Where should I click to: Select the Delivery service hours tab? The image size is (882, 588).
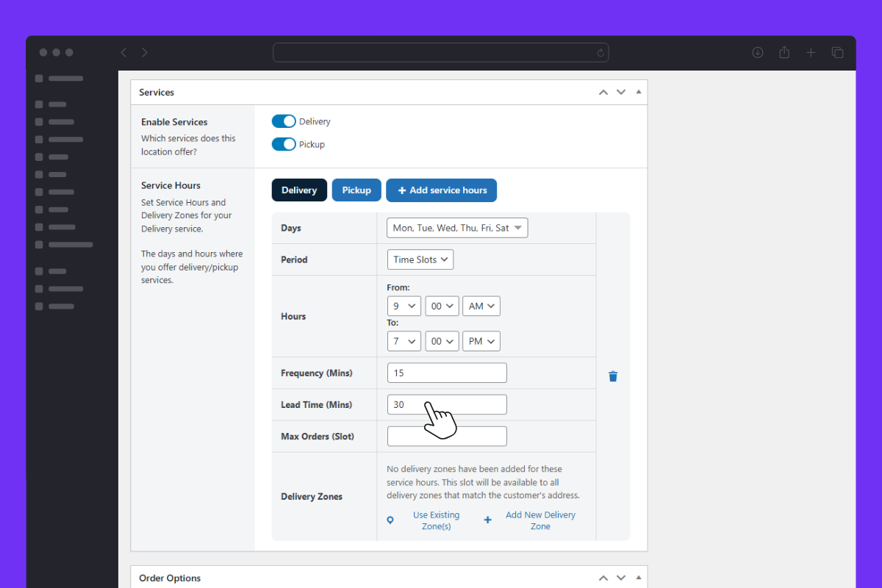[x=299, y=190]
